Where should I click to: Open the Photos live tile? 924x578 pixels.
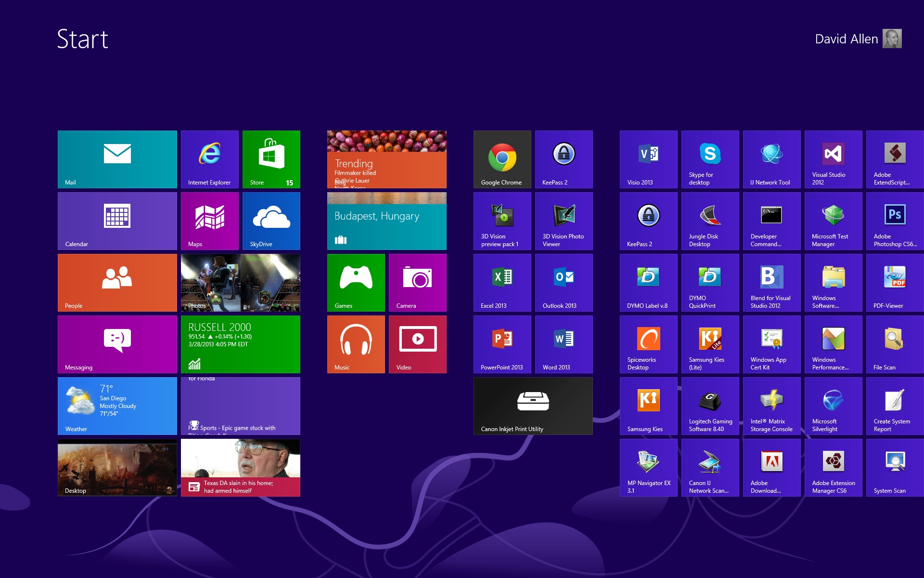click(x=240, y=282)
